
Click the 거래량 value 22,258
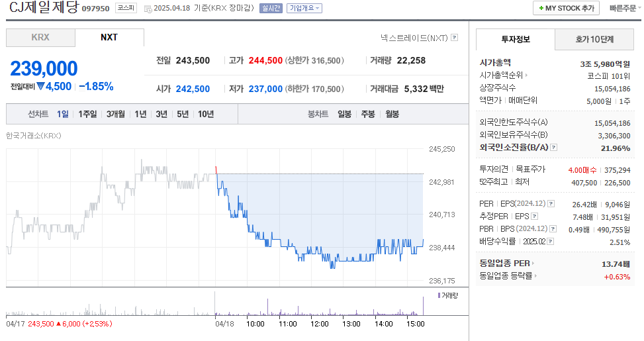(x=411, y=61)
